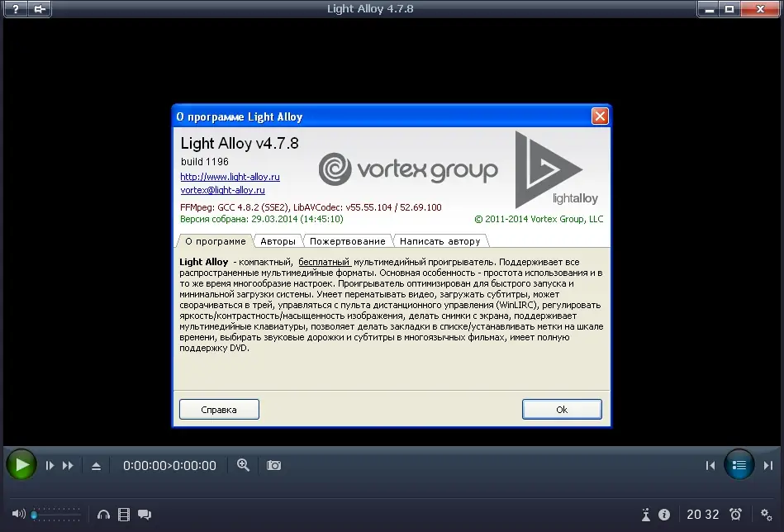
Task: Click the vortex@light-alloy.ru email link
Action: [x=222, y=190]
